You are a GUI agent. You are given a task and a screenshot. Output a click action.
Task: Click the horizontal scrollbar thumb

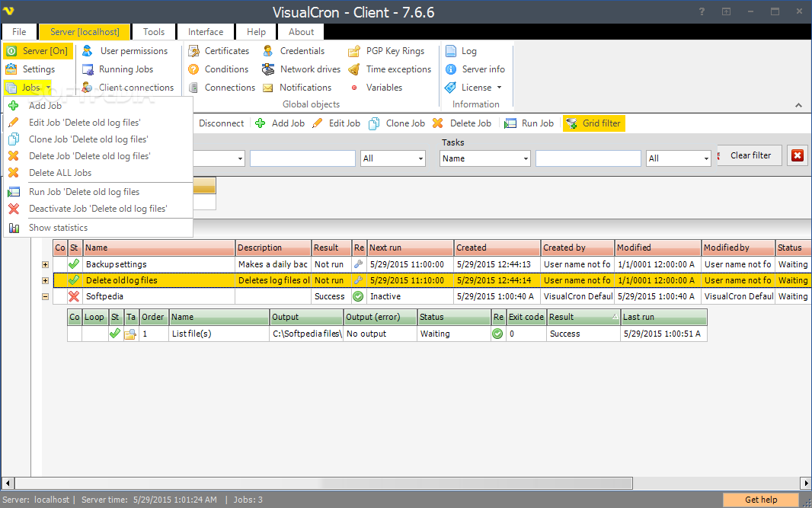tap(323, 483)
